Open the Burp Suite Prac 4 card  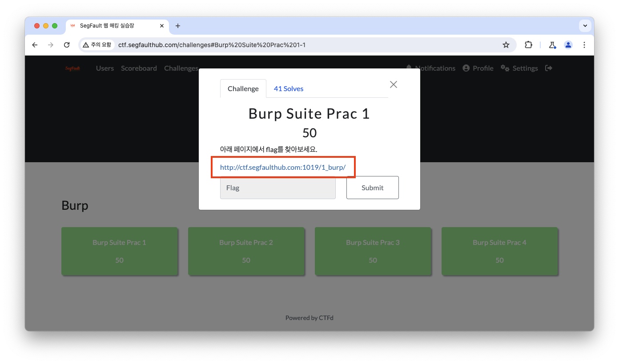[x=499, y=251]
